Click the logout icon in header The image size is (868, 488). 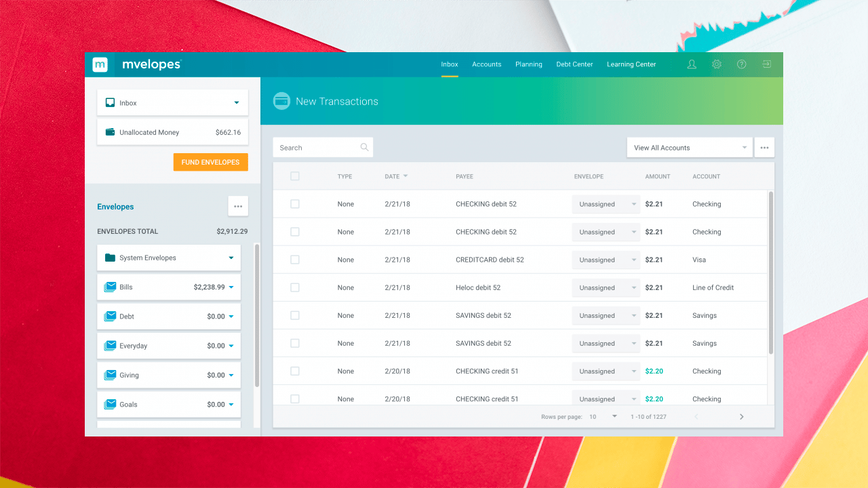tap(766, 64)
